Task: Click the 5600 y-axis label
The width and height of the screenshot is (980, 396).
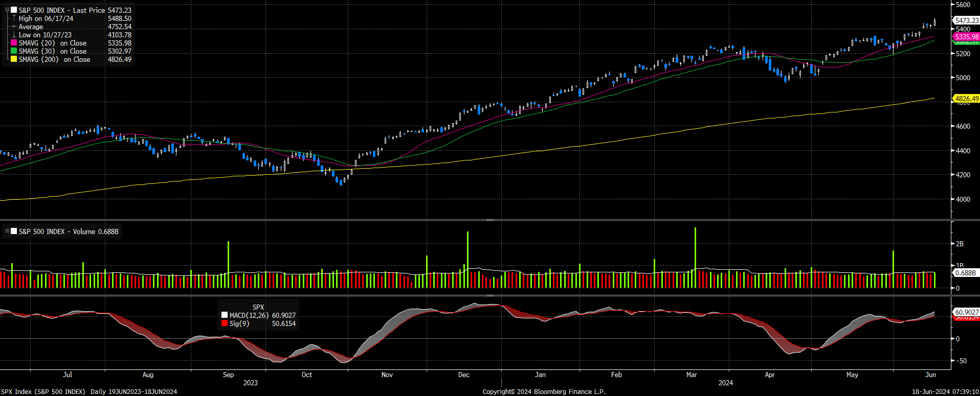Action: [x=963, y=5]
